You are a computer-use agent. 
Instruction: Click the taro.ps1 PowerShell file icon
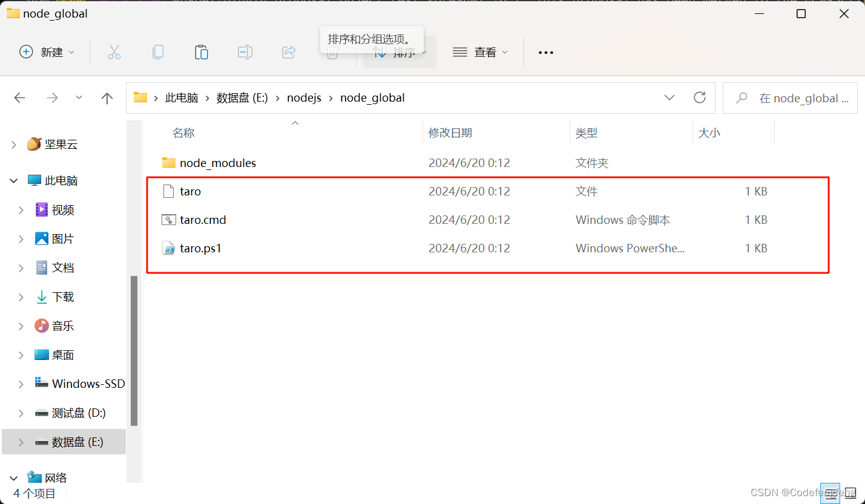(x=168, y=249)
